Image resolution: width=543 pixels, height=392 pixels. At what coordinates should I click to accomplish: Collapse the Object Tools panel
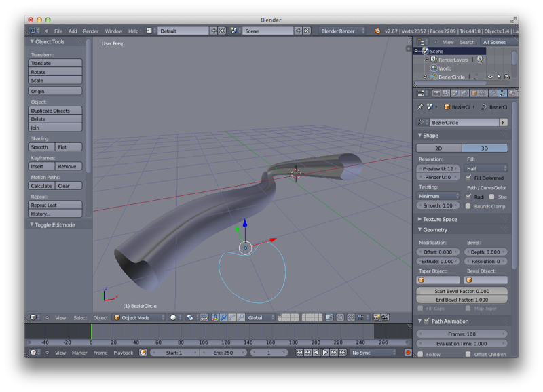pyautogui.click(x=32, y=41)
